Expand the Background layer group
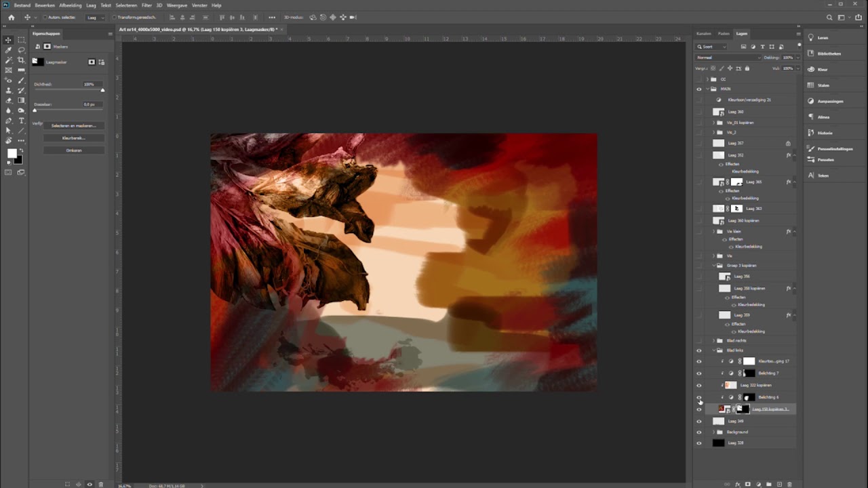 click(713, 432)
